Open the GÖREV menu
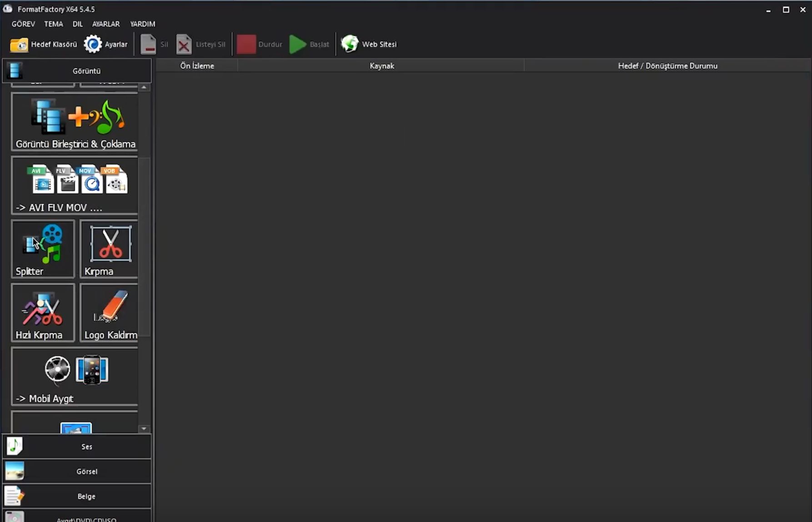Viewport: 812px width, 522px height. 23,24
